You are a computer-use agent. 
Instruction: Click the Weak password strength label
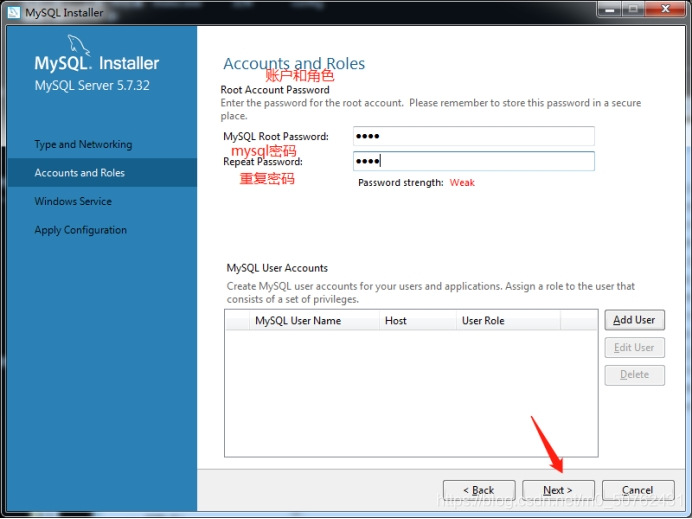click(462, 183)
